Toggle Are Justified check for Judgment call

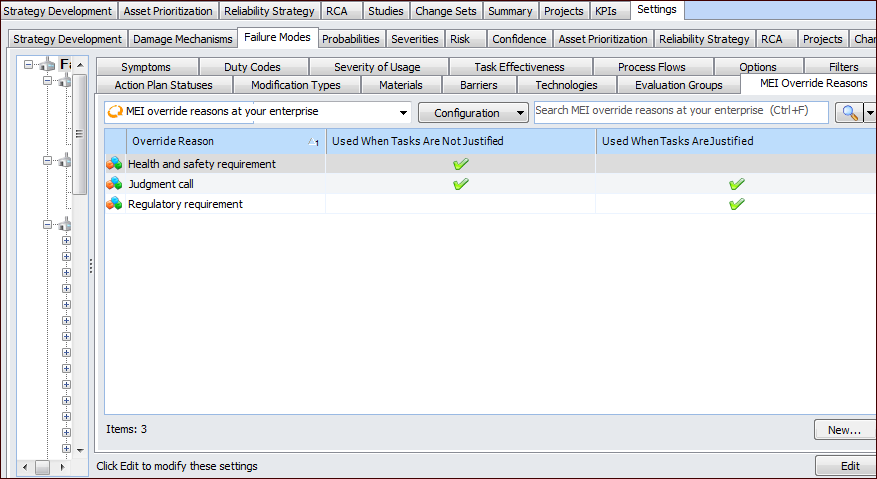[737, 184]
